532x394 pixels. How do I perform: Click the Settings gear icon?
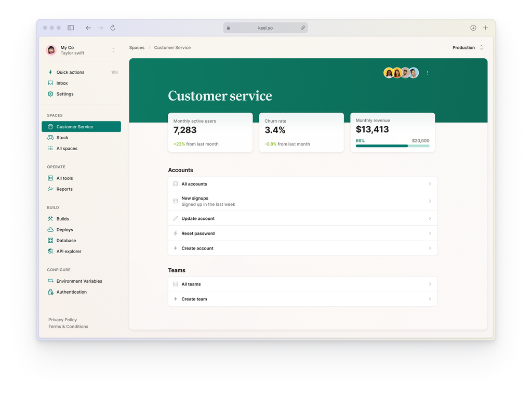(x=50, y=94)
